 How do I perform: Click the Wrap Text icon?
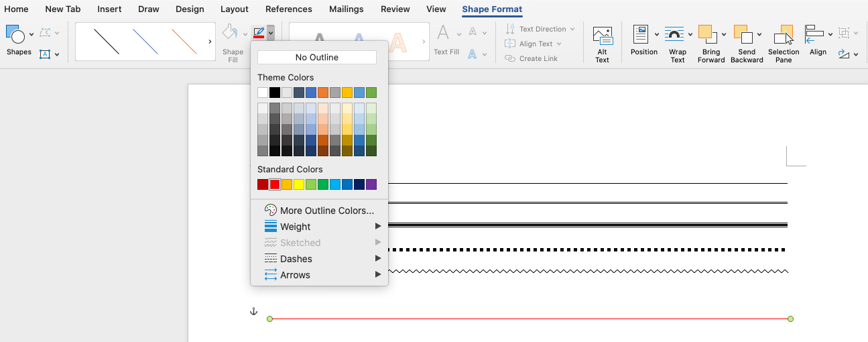[x=674, y=35]
